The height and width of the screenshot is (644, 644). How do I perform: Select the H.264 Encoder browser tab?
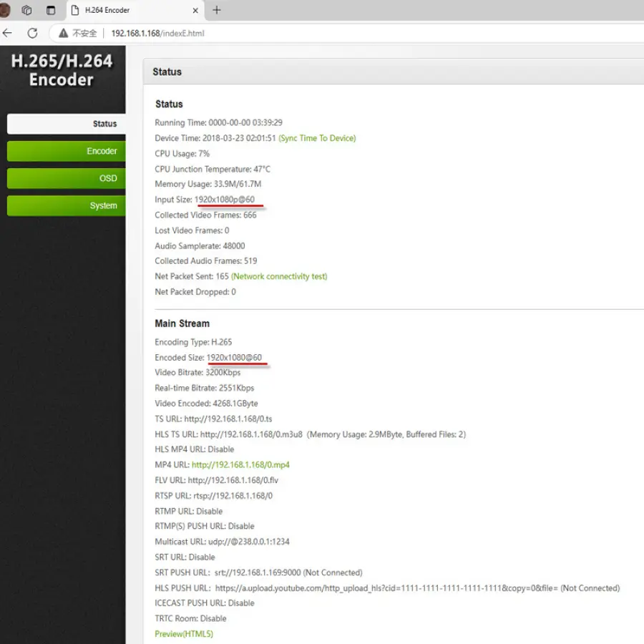click(x=122, y=10)
